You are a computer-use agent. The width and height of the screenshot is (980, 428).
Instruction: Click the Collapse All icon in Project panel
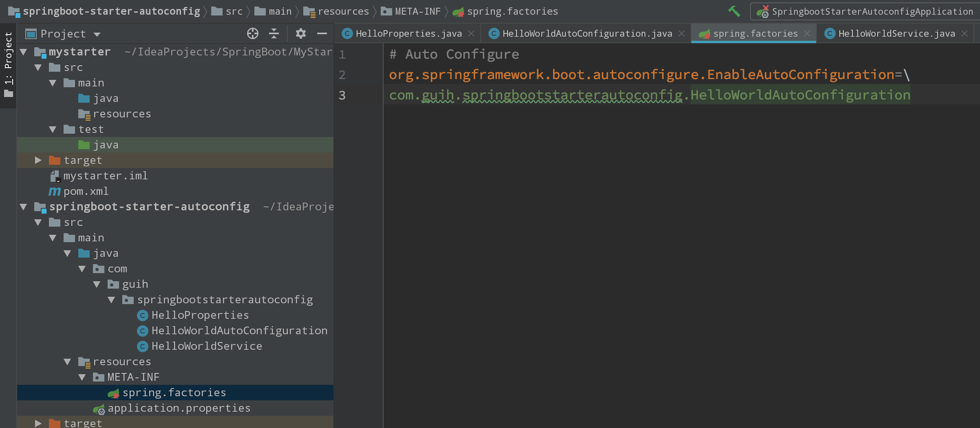point(274,33)
